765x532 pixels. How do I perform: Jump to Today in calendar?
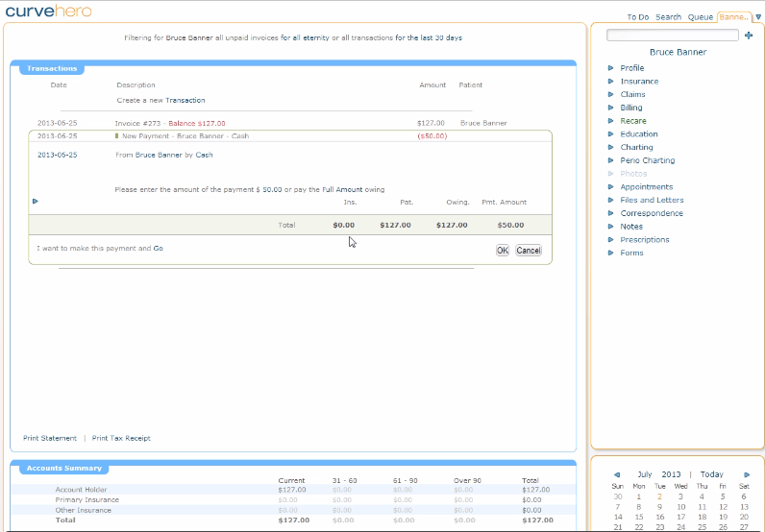712,474
